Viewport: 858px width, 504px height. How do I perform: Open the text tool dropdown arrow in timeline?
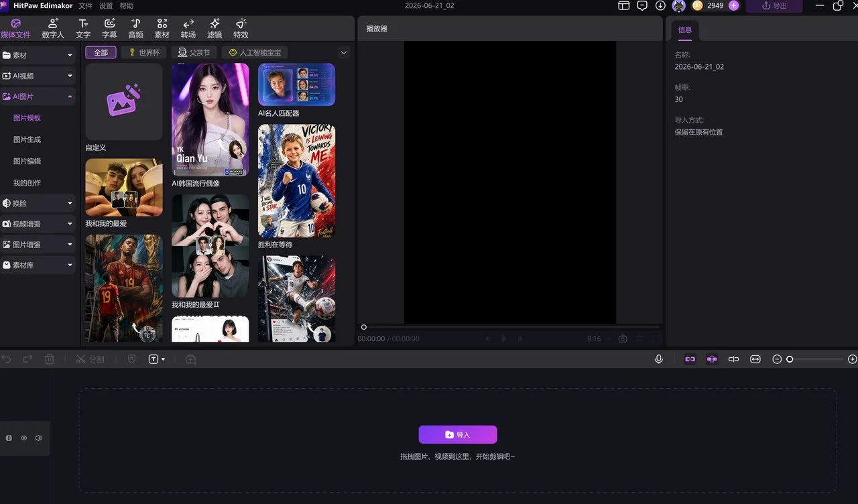pos(164,360)
